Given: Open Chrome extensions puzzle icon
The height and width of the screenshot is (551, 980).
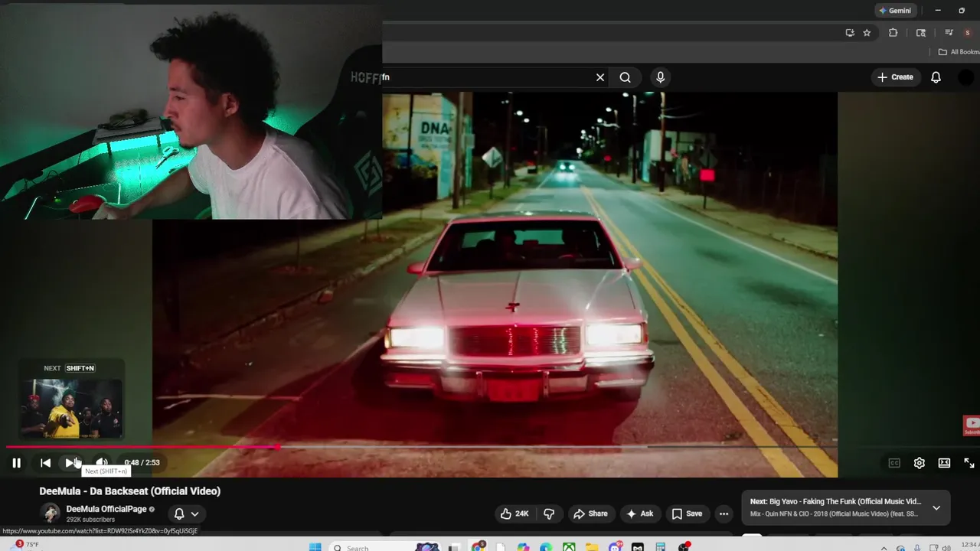Looking at the screenshot, I should [x=893, y=33].
